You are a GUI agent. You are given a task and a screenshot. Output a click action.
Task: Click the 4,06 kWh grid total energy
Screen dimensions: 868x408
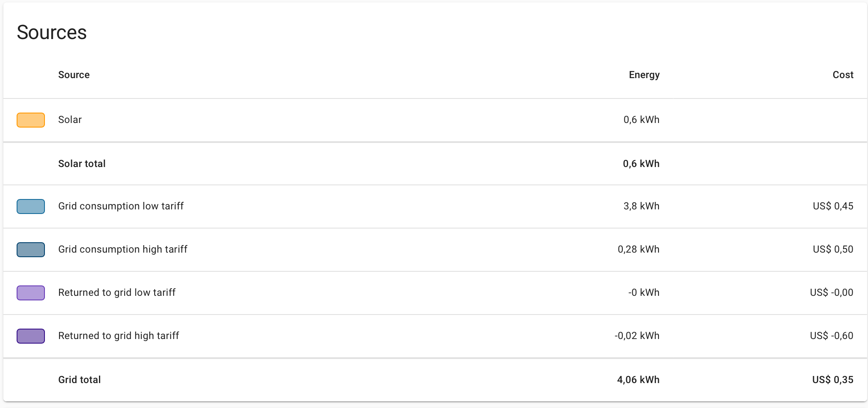point(638,380)
